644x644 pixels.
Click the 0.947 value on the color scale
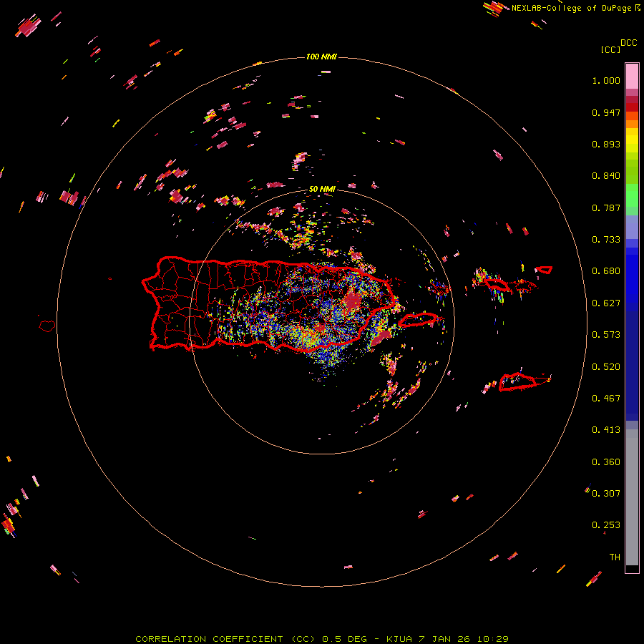click(606, 112)
